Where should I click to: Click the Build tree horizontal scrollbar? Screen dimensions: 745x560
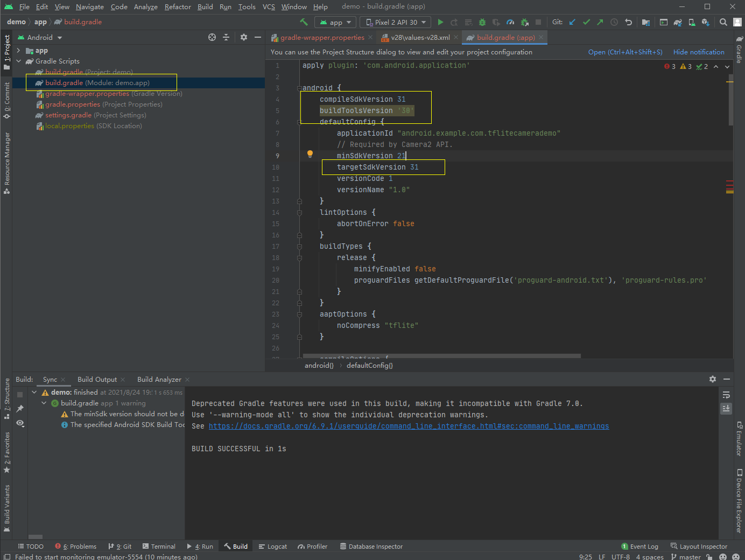click(36, 537)
